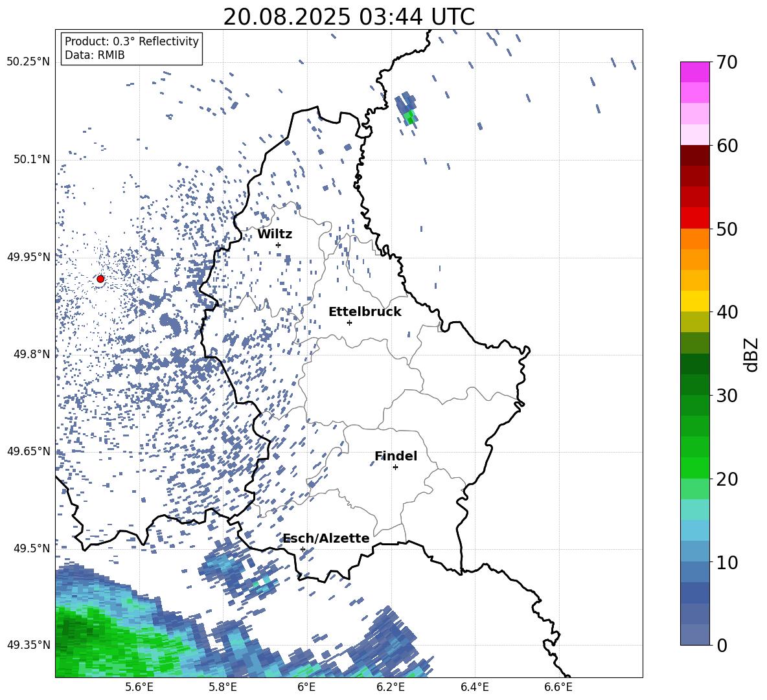Click the 70 tick label on colorbar
The height and width of the screenshot is (700, 767).
point(727,62)
